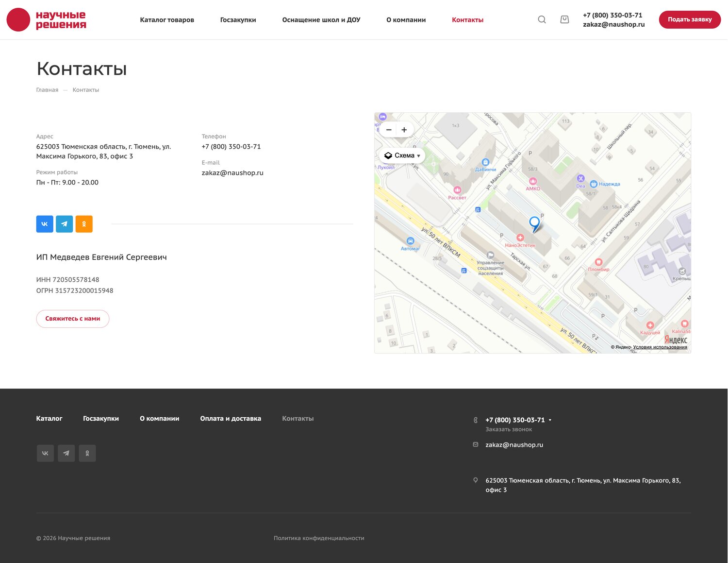Open the search icon in header
The image size is (728, 563).
[x=542, y=19]
